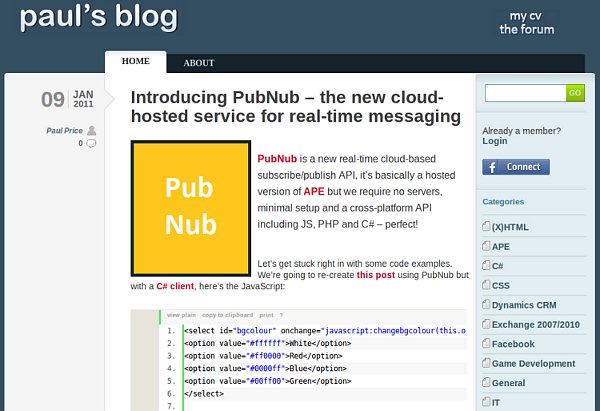Click the page icon beside CSS
Screen dimensions: 600x411
(x=486, y=284)
